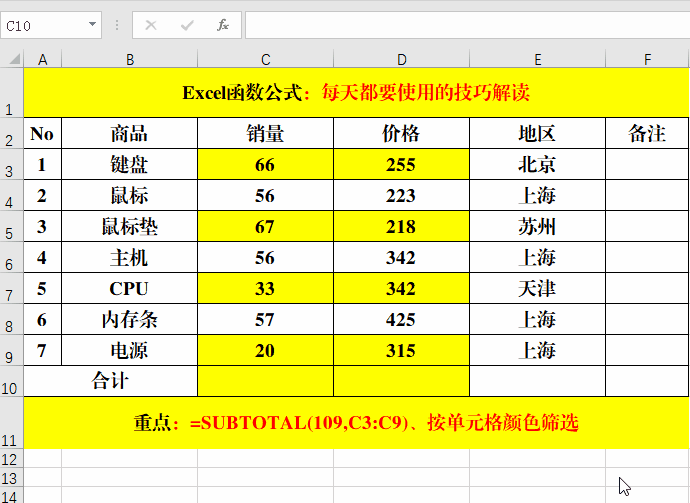The image size is (690, 503).
Task: Select column D header
Action: click(x=401, y=59)
